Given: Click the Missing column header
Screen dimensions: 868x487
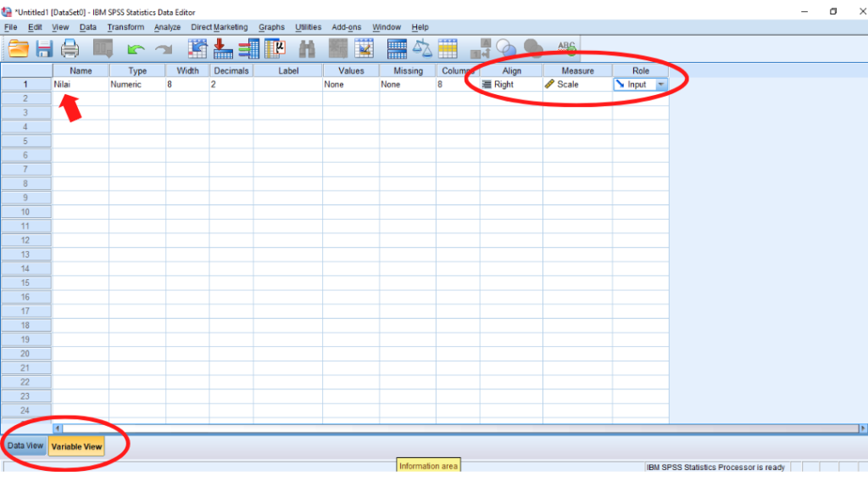Looking at the screenshot, I should [408, 71].
